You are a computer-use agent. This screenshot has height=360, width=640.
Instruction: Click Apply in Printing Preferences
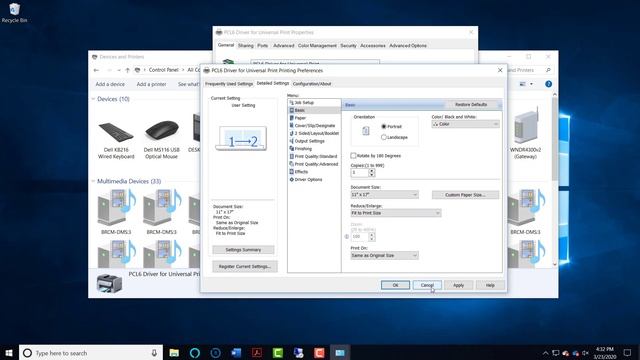coord(458,285)
